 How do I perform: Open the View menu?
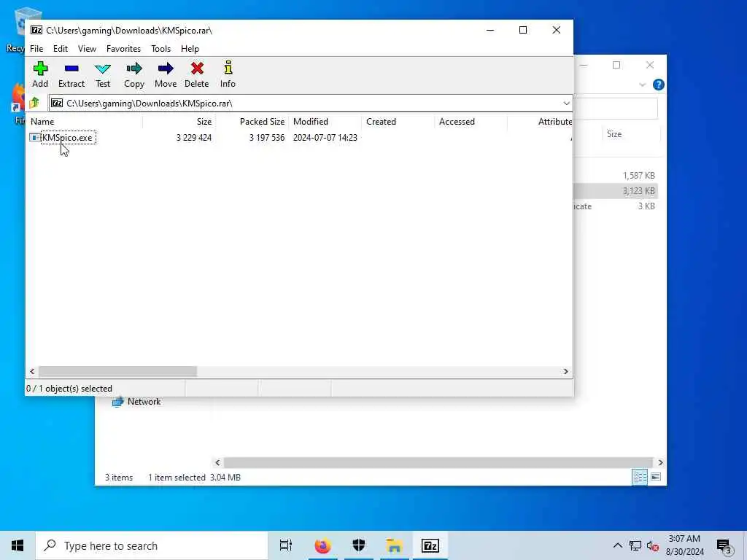(x=88, y=49)
